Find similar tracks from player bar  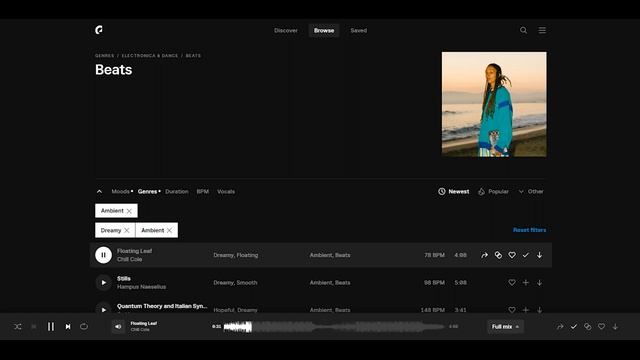click(588, 327)
